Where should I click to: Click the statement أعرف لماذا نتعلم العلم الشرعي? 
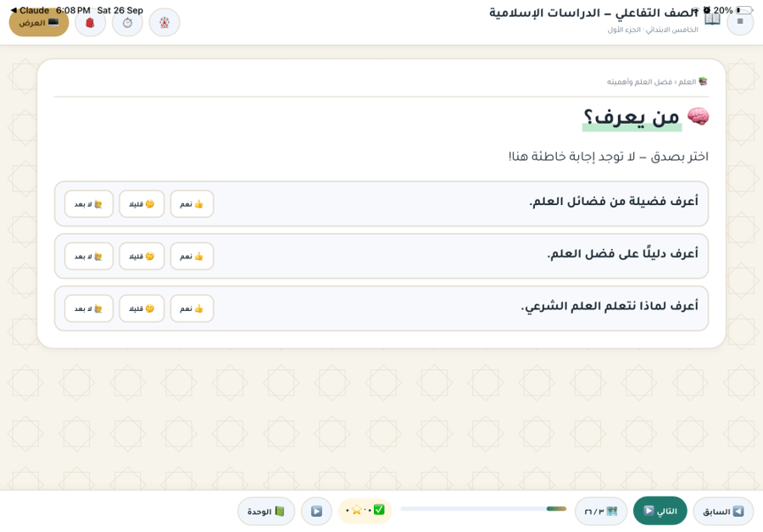pos(610,306)
